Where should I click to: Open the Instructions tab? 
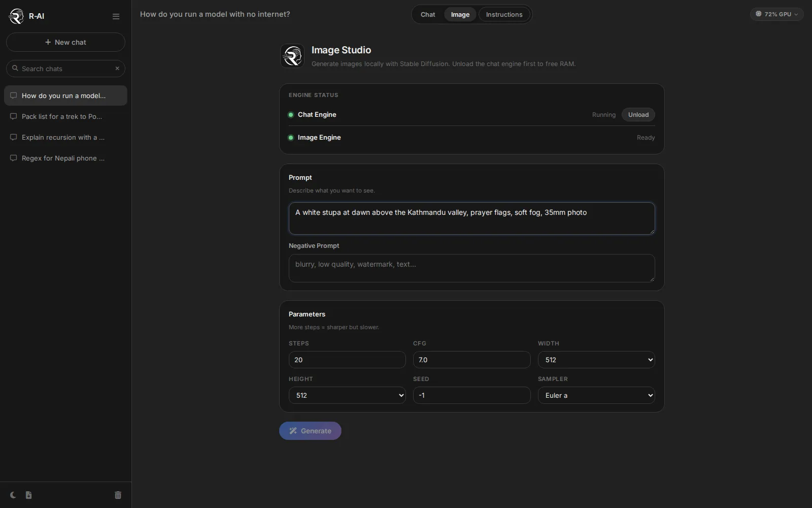(504, 14)
